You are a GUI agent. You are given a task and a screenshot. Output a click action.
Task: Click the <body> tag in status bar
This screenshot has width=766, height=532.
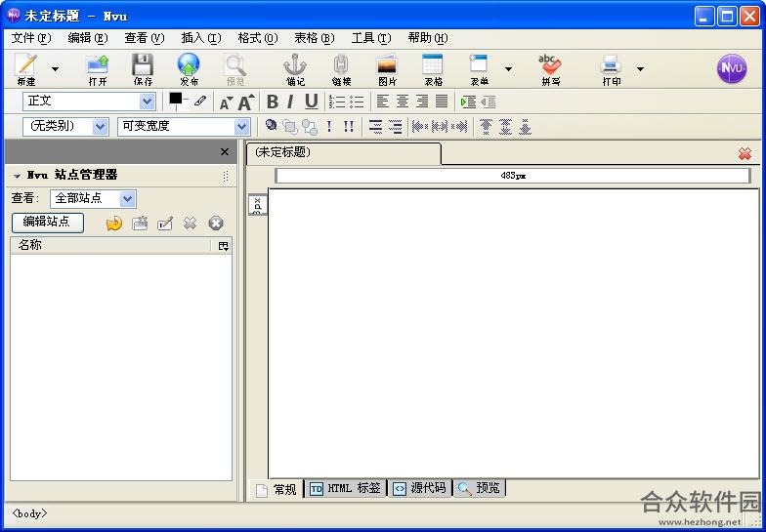point(29,513)
